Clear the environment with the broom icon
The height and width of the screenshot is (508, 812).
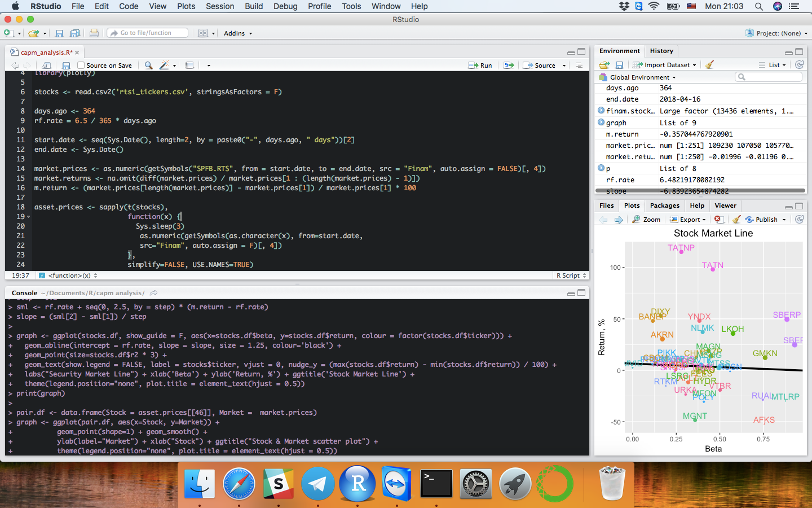click(x=709, y=65)
